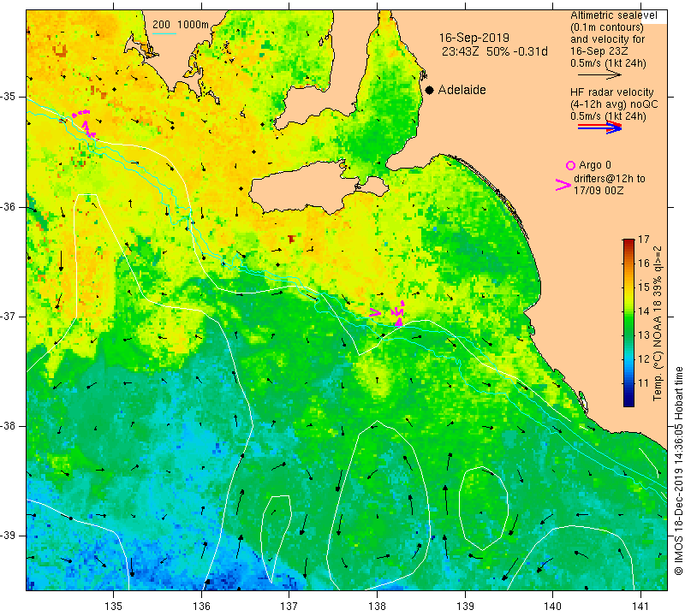
Task: Click the longitude axis label 138
Action: [377, 607]
